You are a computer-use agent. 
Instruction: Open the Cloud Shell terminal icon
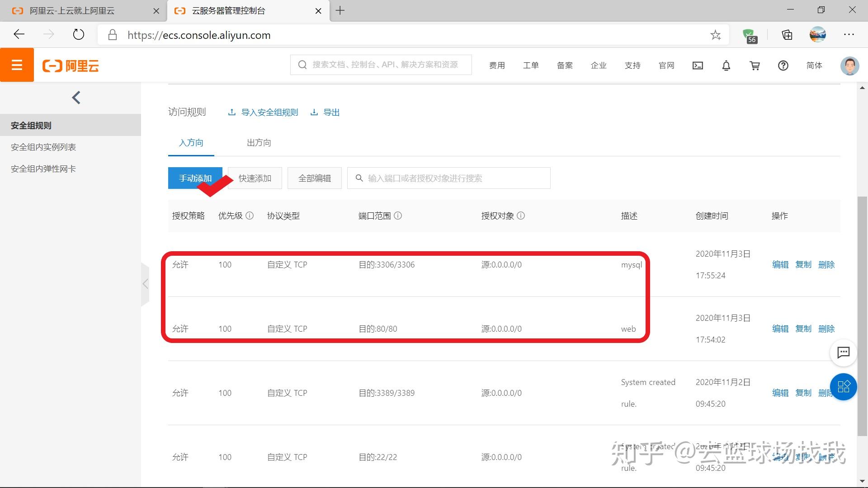pos(698,66)
